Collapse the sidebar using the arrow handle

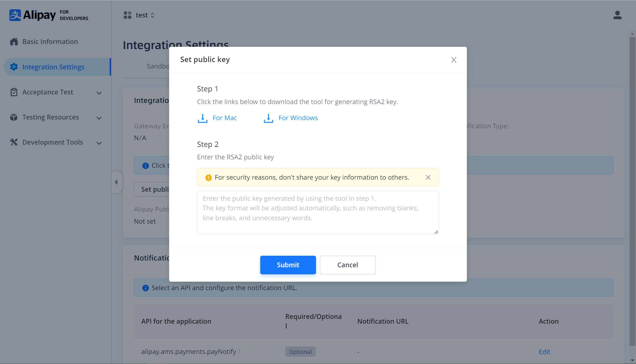(116, 182)
